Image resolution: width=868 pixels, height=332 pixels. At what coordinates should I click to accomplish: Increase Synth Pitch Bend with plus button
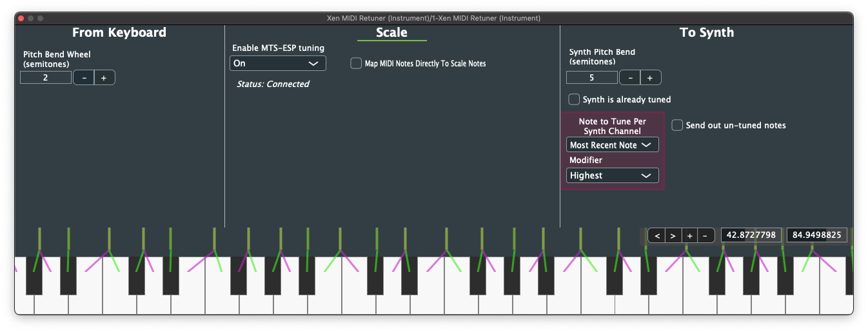point(651,78)
